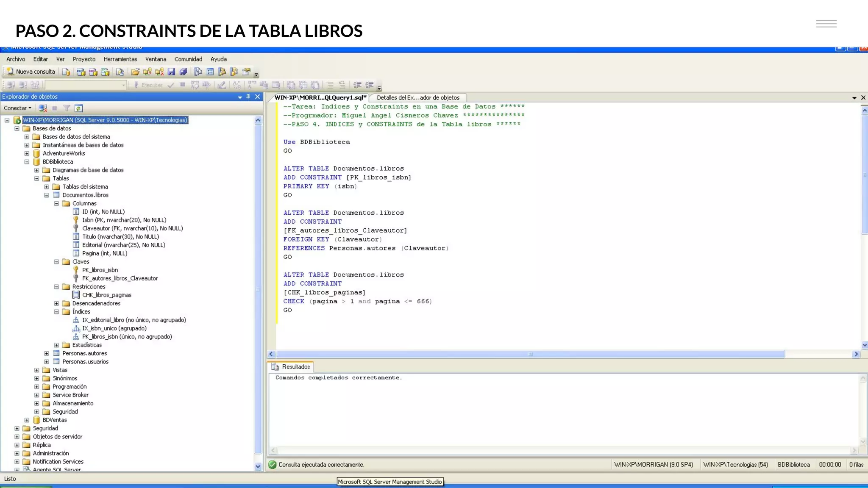Expand the AdventureWorks database node
The height and width of the screenshot is (488, 868).
(x=27, y=153)
